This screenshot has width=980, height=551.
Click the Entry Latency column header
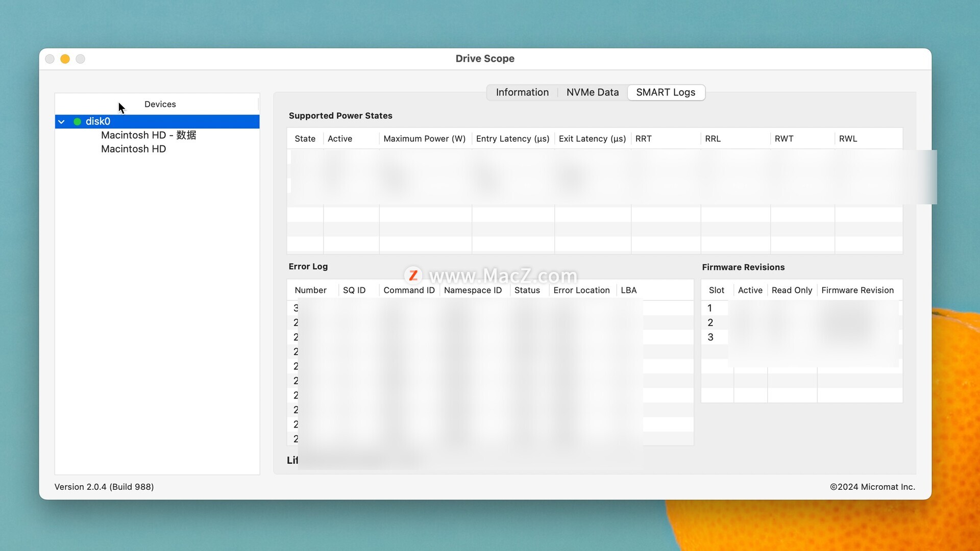click(512, 139)
